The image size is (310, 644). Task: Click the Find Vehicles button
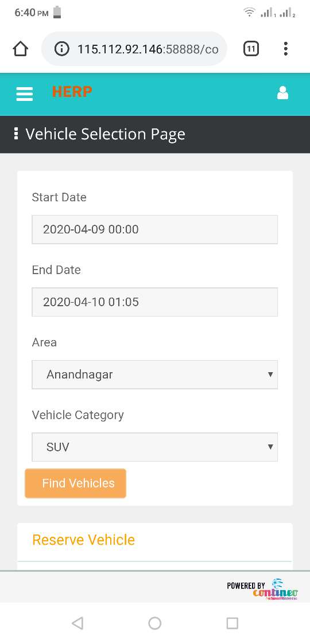coord(76,483)
